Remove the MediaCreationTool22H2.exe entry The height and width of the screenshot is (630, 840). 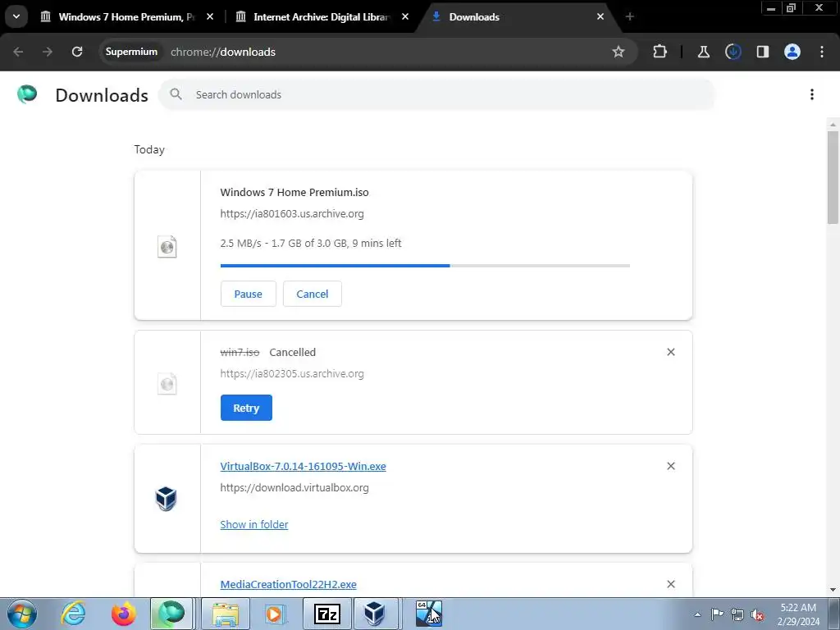(671, 584)
